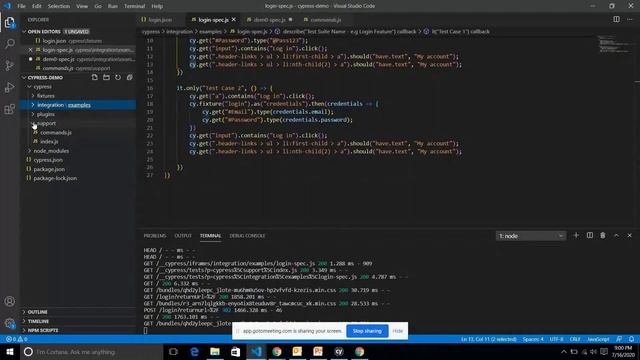Expand the plugins folder
640x360 pixels.
pyautogui.click(x=33, y=114)
